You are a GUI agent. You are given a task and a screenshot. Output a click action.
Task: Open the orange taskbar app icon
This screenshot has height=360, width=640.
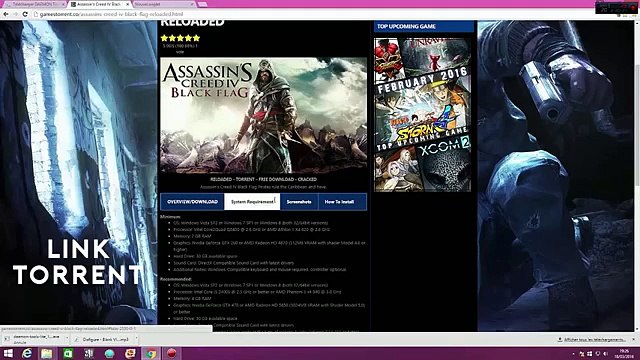[130, 353]
